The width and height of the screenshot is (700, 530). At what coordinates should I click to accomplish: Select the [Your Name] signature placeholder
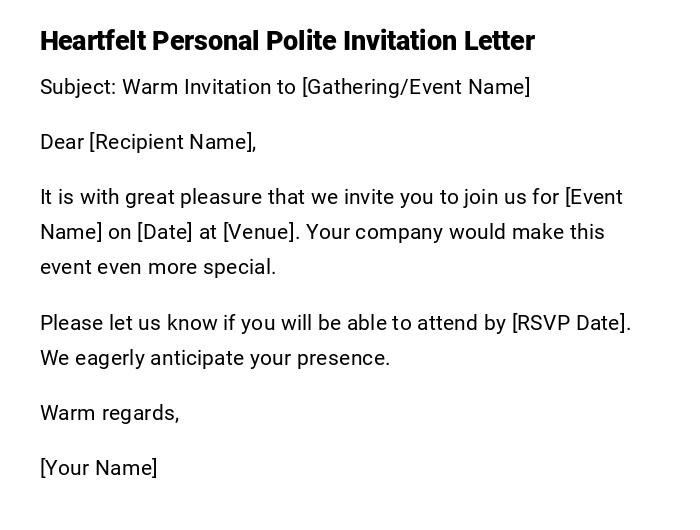(x=99, y=468)
